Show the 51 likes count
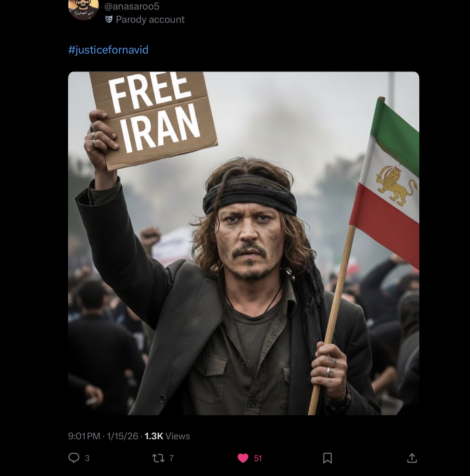The height and width of the screenshot is (476, 470). pyautogui.click(x=258, y=458)
